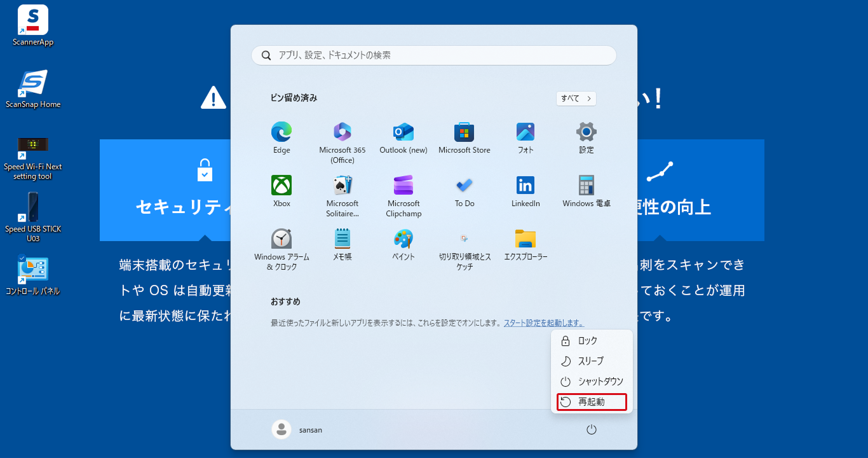Click the ピン留め済み heading

click(x=294, y=98)
